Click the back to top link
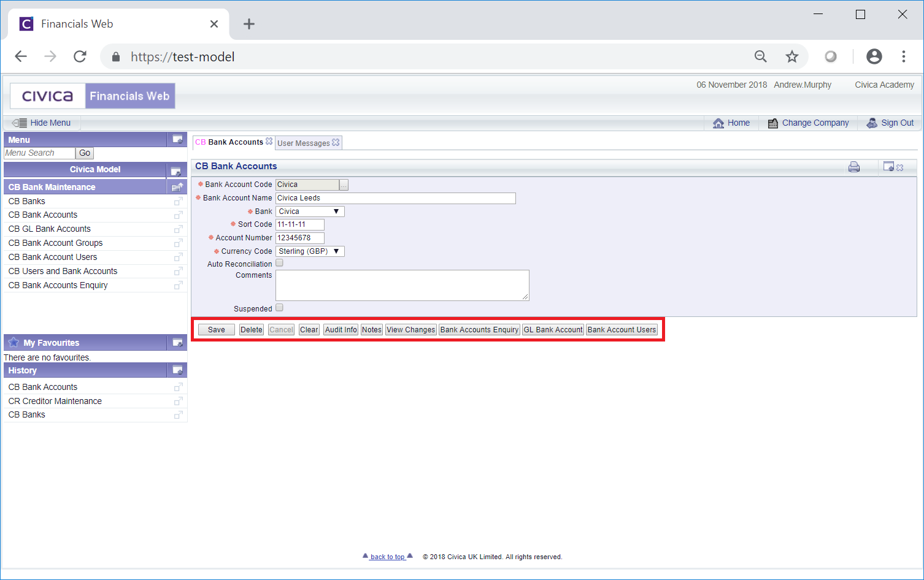The width and height of the screenshot is (924, 580). click(x=388, y=557)
